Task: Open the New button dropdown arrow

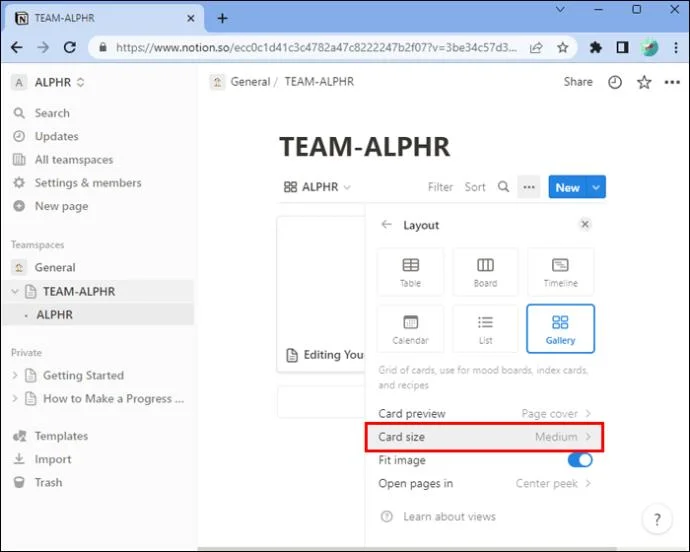Action: click(x=596, y=187)
